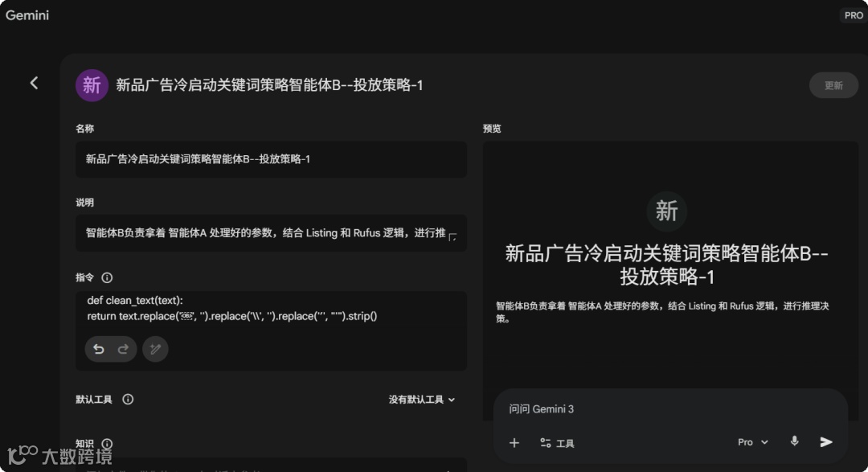The width and height of the screenshot is (868, 472).
Task: Click the magic pen rewrite instructions icon
Action: point(156,349)
